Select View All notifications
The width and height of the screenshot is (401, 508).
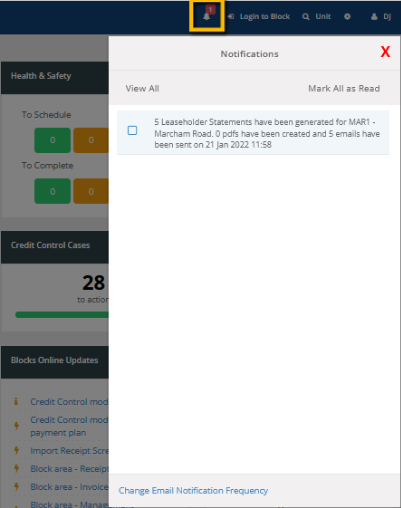coord(142,88)
